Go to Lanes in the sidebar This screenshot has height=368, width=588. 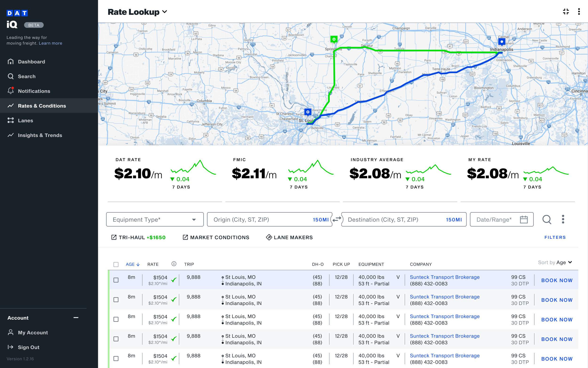click(x=25, y=121)
